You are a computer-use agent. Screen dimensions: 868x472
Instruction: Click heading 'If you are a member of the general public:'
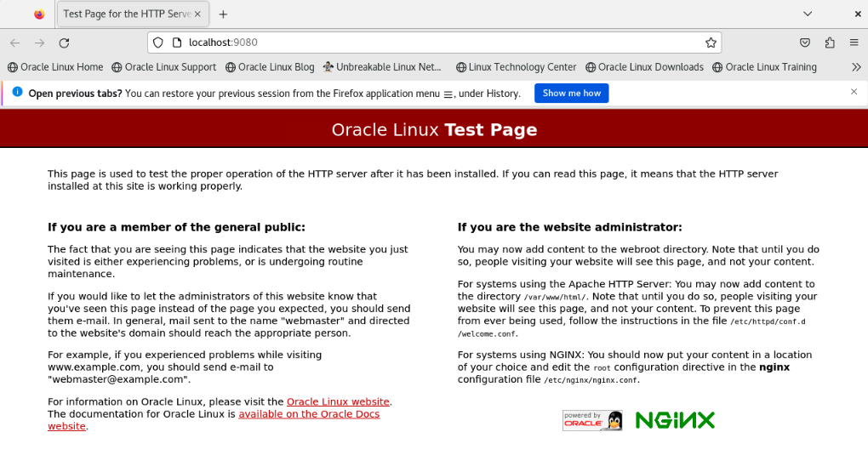(176, 227)
